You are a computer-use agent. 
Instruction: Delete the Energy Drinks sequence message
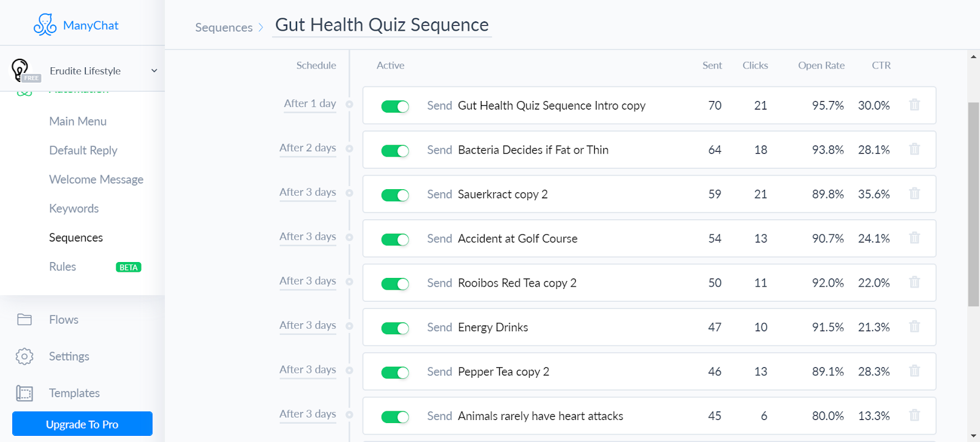914,327
